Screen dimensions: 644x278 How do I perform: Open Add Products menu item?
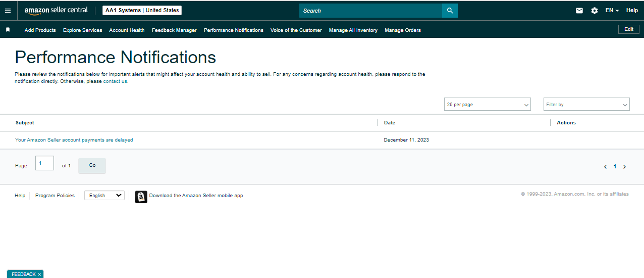click(x=40, y=30)
